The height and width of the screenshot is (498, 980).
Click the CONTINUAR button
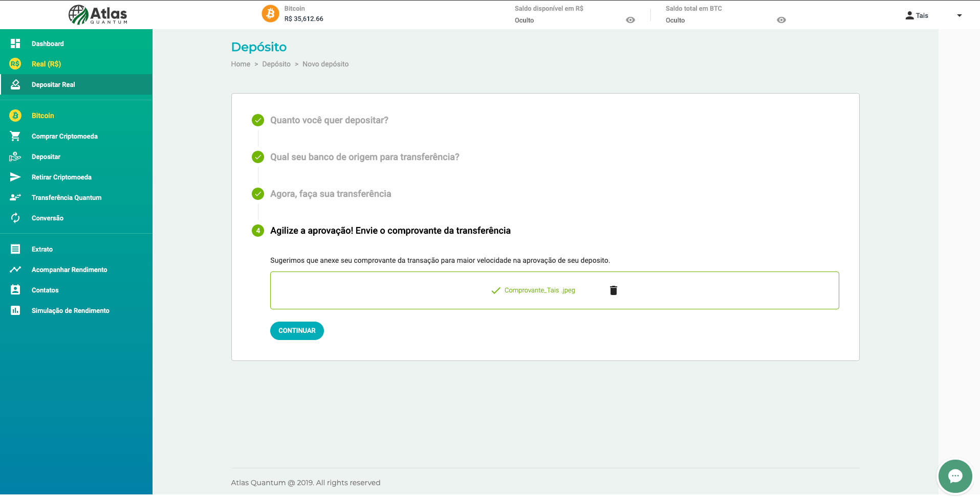[297, 331]
